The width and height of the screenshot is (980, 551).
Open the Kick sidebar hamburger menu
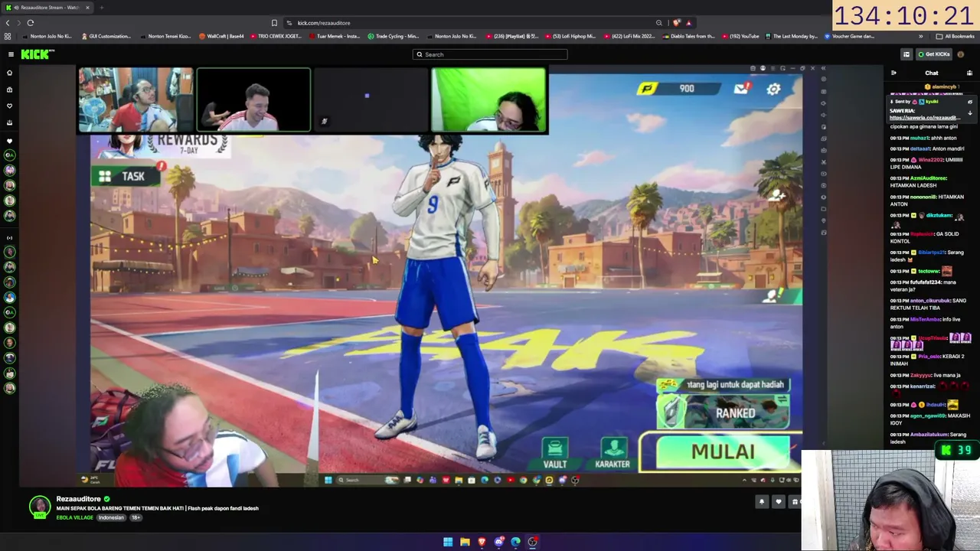point(11,54)
